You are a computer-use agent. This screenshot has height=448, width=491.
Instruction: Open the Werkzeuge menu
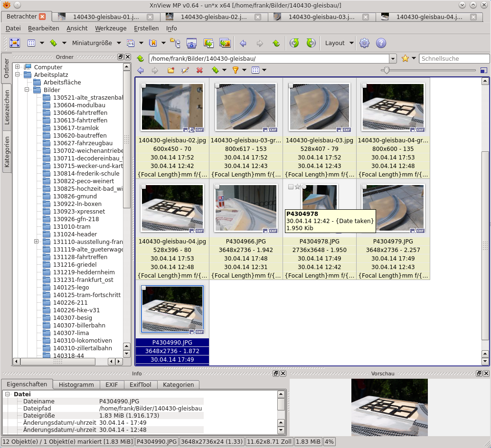[111, 28]
